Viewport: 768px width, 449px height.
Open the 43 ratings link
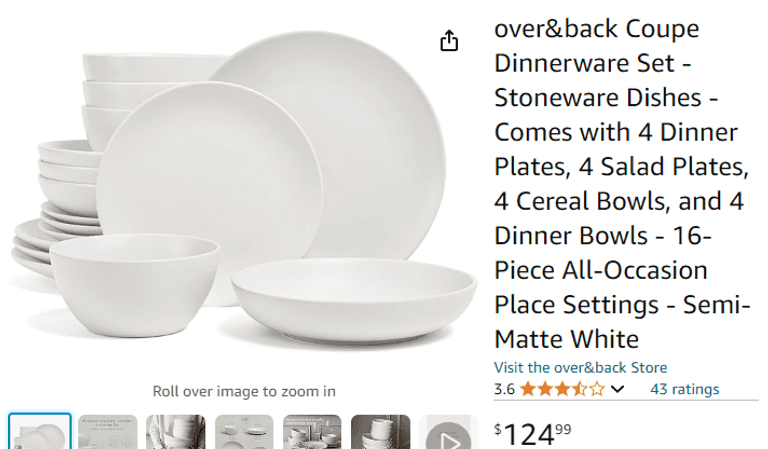tap(684, 389)
